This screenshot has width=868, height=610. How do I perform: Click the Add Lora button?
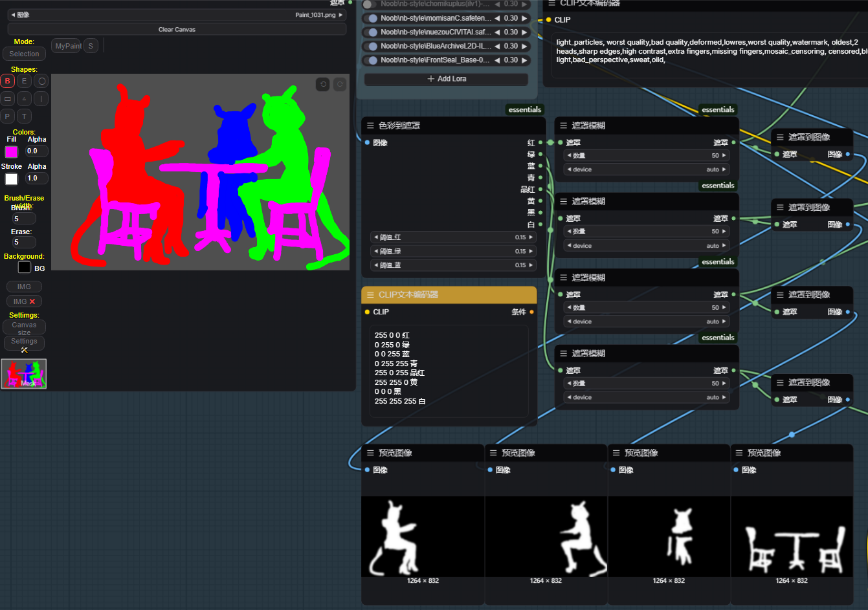446,79
